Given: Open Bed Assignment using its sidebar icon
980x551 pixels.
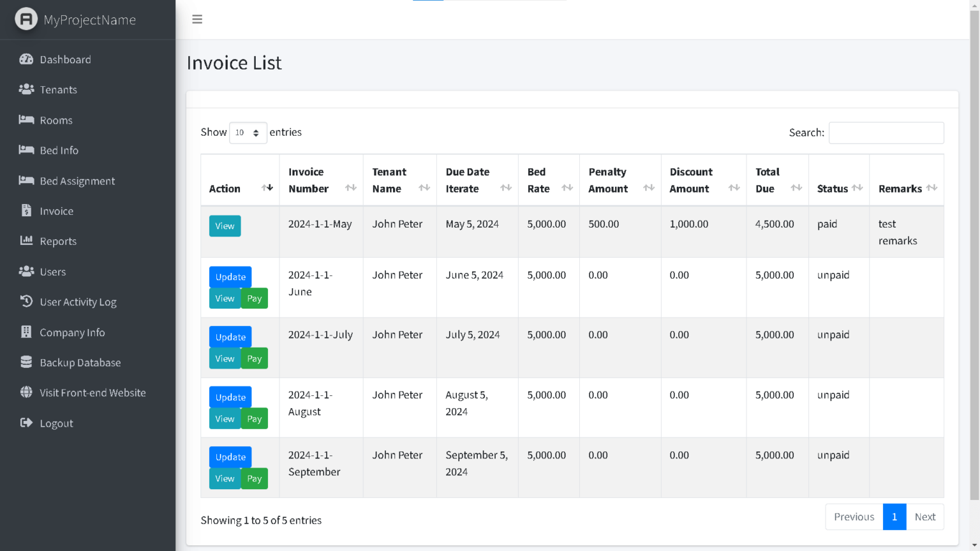Looking at the screenshot, I should click(x=26, y=180).
